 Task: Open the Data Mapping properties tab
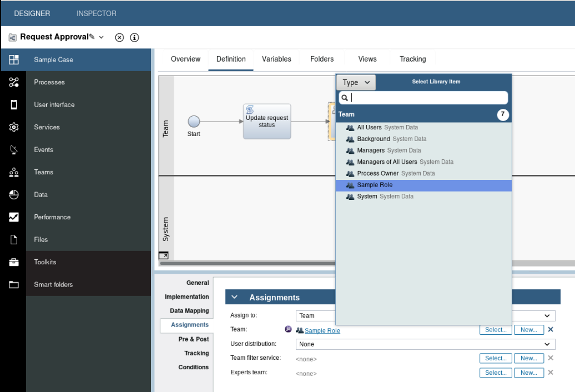[189, 310]
